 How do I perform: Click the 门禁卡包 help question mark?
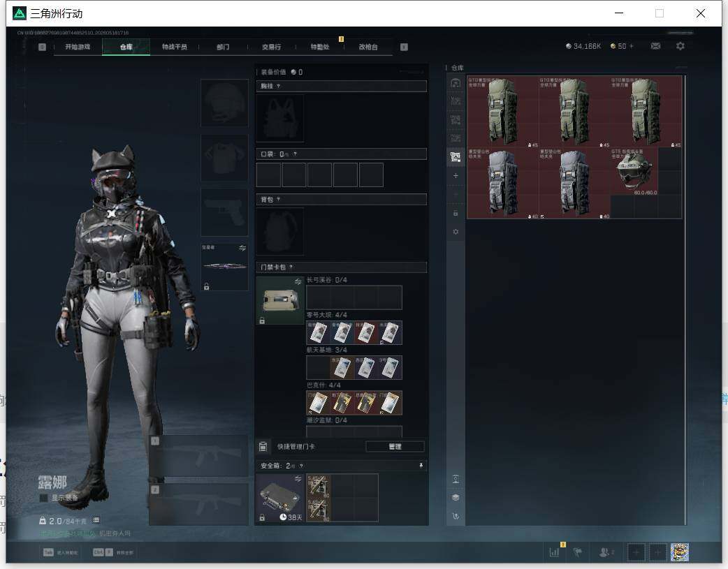(291, 267)
